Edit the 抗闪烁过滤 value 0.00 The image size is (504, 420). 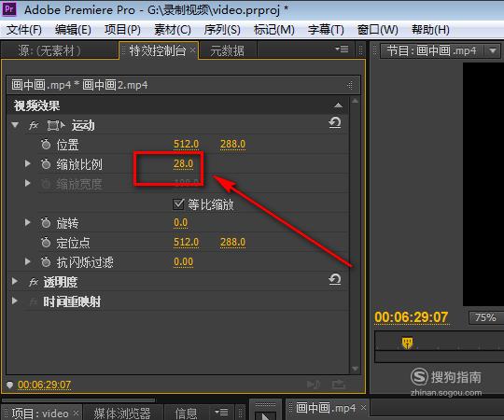184,262
